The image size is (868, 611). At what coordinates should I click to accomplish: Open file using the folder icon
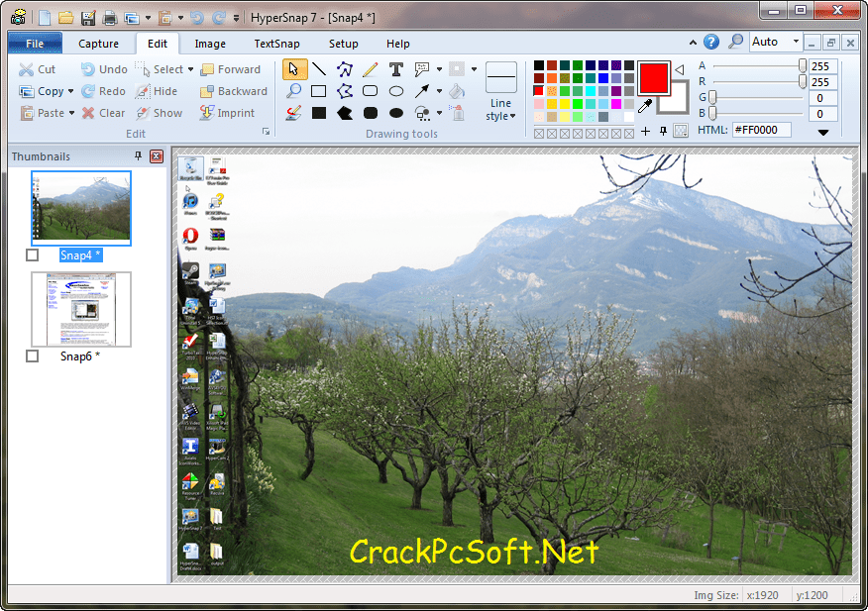tap(66, 18)
